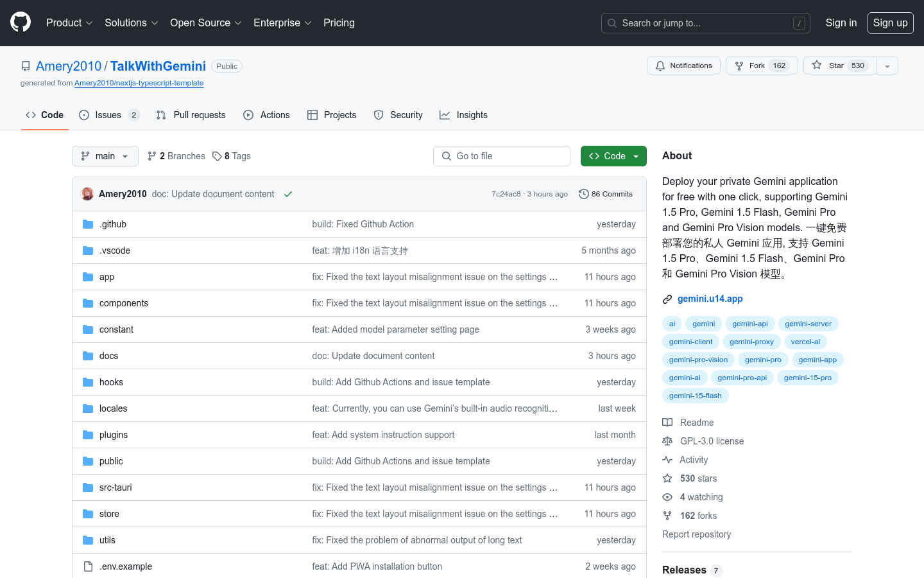
Task: Expand the star lists dropdown arrow
Action: pos(887,66)
